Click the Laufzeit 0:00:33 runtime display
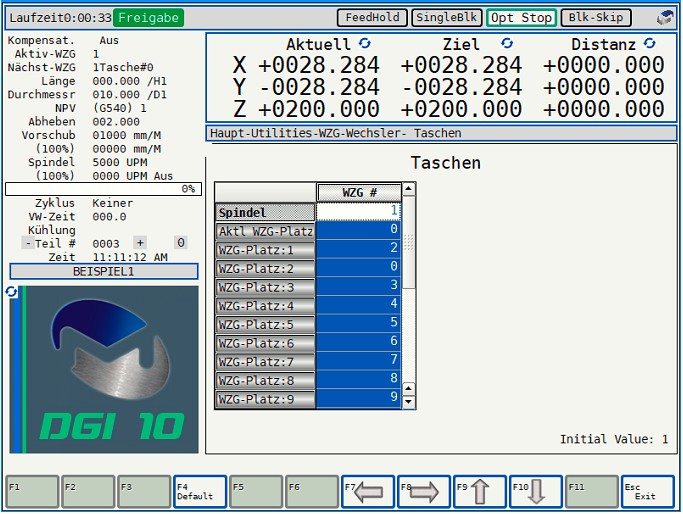The image size is (683, 514). [x=60, y=18]
